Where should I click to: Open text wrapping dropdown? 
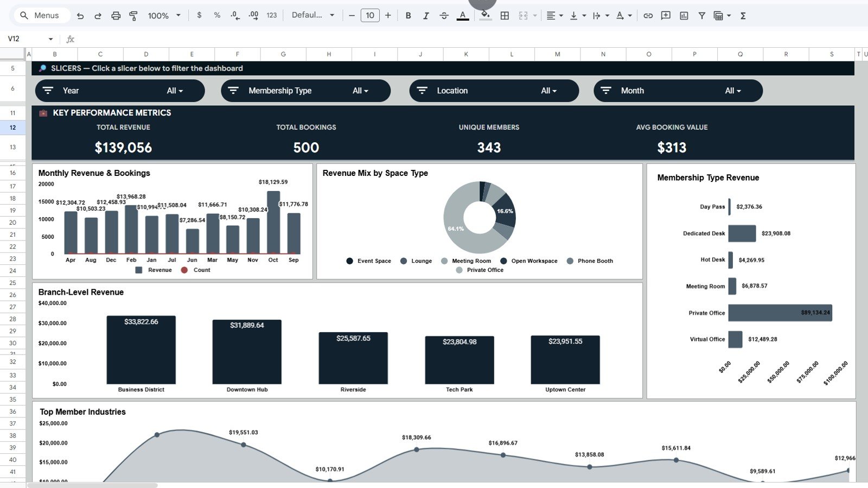[601, 15]
